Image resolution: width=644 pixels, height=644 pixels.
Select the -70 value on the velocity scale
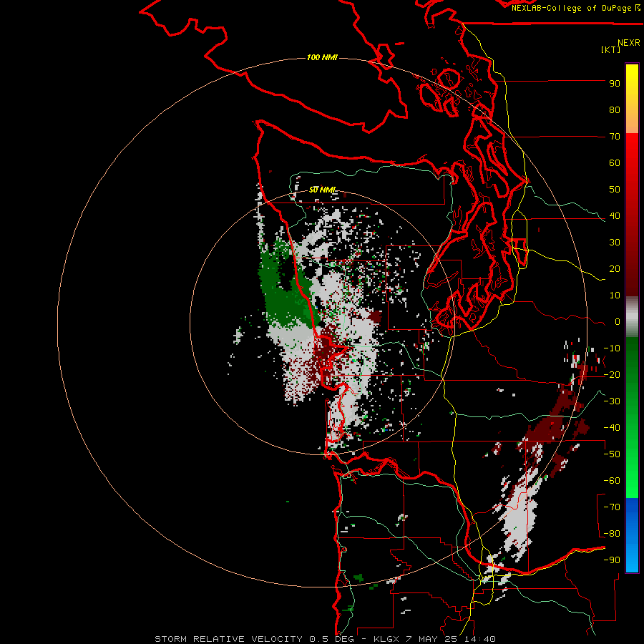612,507
